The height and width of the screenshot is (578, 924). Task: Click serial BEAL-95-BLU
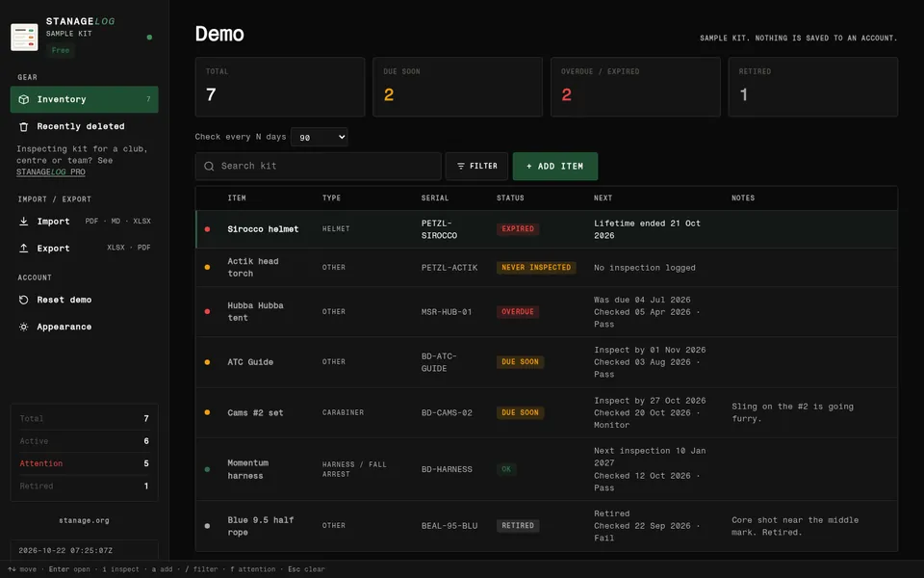click(x=449, y=526)
